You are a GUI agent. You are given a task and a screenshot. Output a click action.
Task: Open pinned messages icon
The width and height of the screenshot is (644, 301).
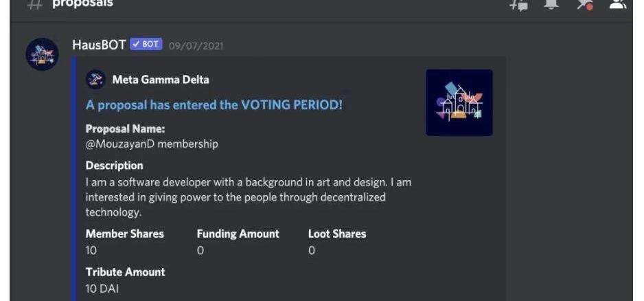click(584, 3)
